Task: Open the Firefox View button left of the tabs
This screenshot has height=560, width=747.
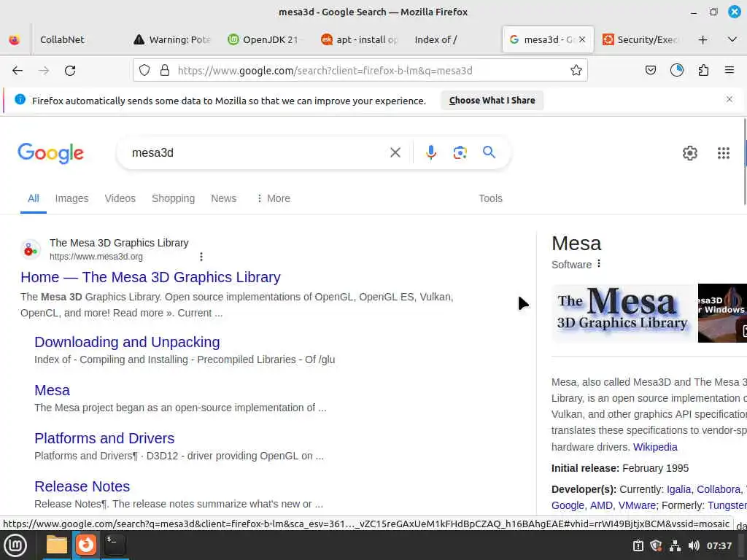Action: [x=15, y=39]
